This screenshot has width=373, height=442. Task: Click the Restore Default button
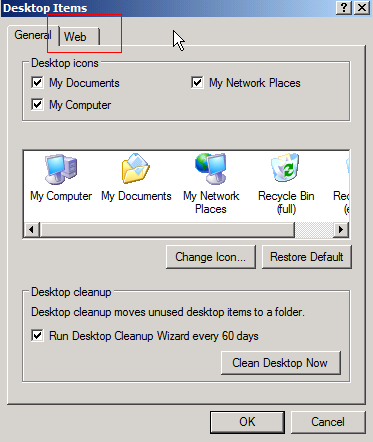(307, 257)
